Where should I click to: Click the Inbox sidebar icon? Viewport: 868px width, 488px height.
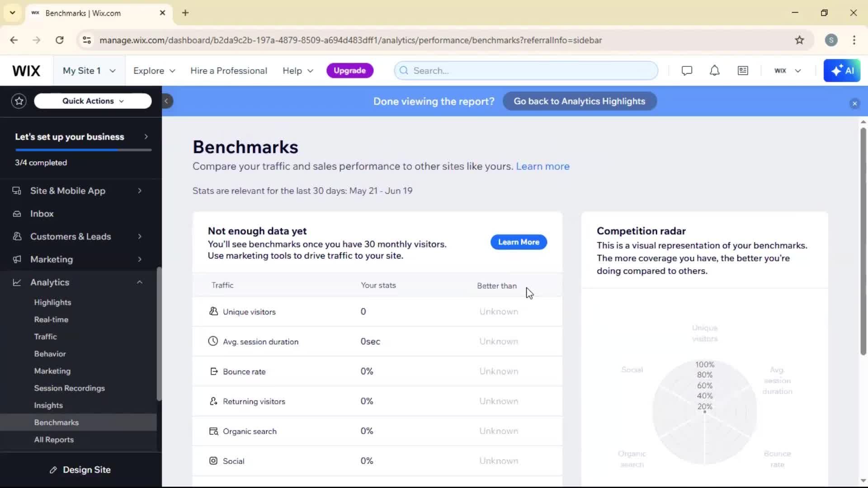(x=17, y=214)
